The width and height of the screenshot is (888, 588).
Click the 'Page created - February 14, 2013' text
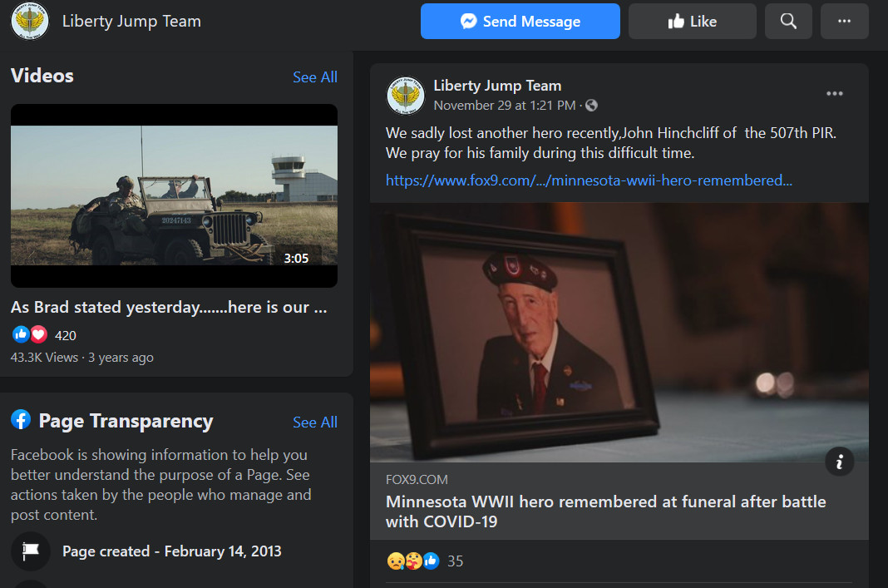click(x=171, y=551)
